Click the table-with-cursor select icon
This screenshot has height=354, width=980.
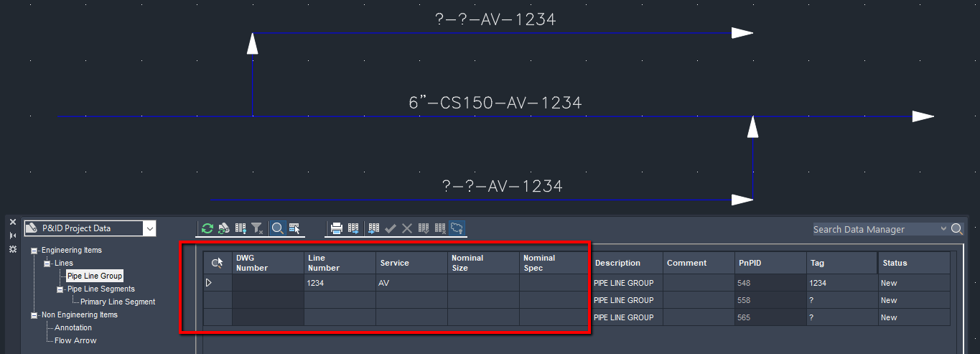294,228
